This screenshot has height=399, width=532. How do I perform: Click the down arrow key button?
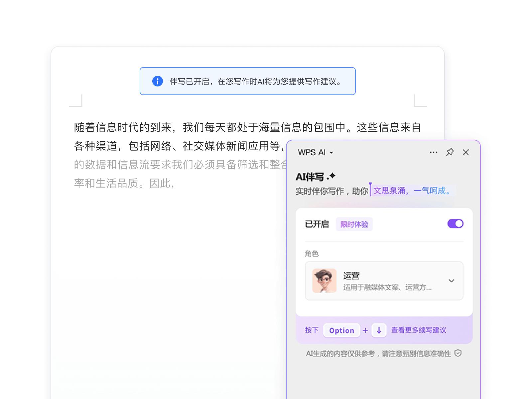coord(379,331)
